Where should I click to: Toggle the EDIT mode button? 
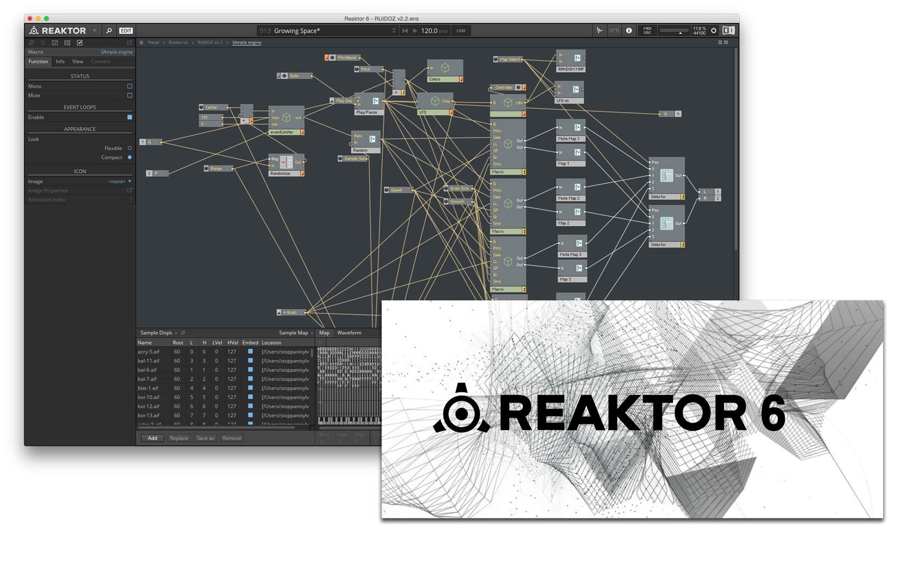click(x=126, y=30)
